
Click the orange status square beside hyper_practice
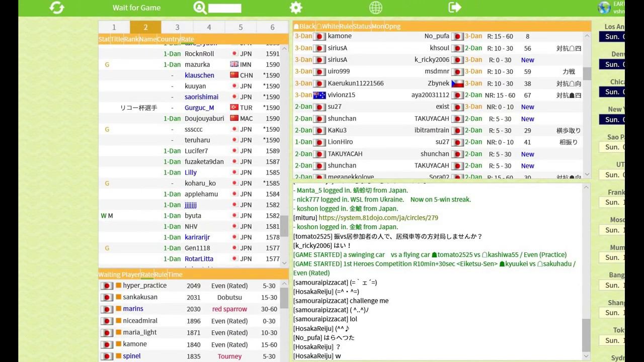pyautogui.click(x=119, y=285)
